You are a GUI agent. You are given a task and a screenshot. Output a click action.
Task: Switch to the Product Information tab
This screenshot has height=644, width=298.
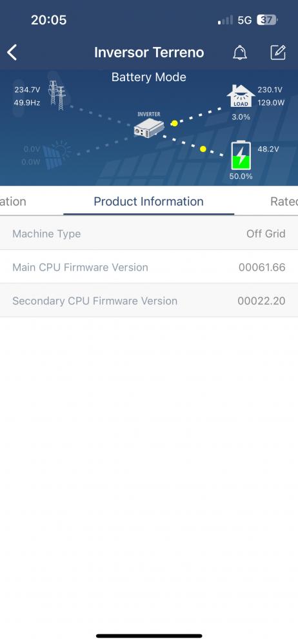tap(148, 202)
